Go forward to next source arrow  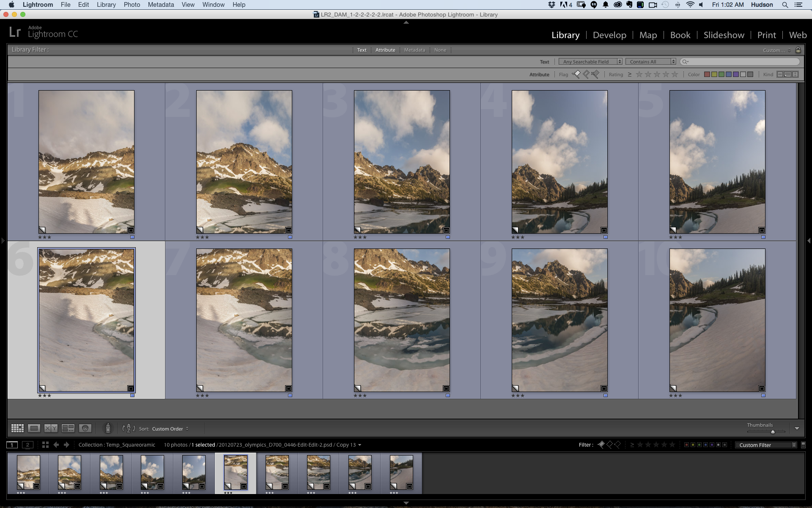click(66, 445)
